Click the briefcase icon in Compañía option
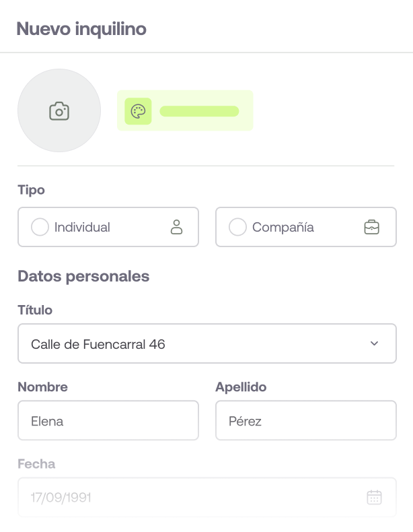413x532 pixels. [x=371, y=227]
